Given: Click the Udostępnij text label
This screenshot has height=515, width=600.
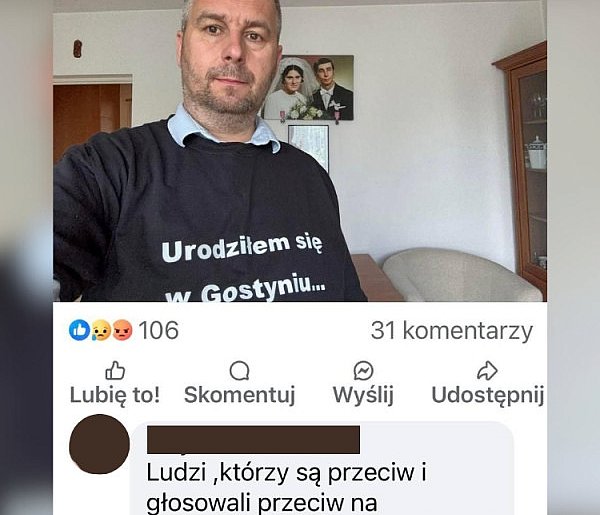Looking at the screenshot, I should (488, 396).
